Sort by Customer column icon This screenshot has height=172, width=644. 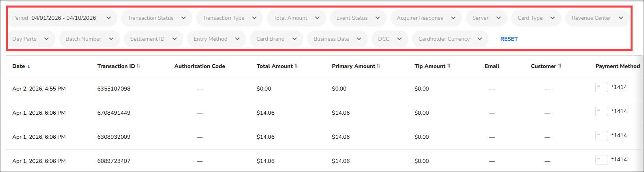pos(560,66)
